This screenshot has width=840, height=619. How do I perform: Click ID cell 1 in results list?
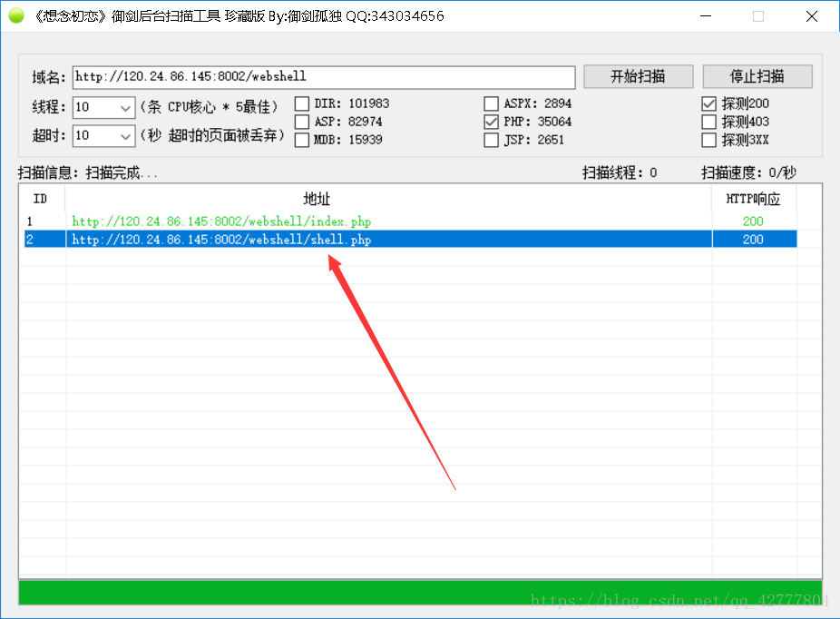pyautogui.click(x=30, y=221)
